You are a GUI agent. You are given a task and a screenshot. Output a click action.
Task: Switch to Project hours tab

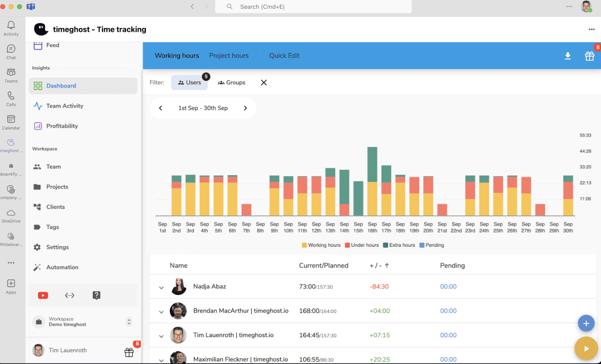point(229,56)
